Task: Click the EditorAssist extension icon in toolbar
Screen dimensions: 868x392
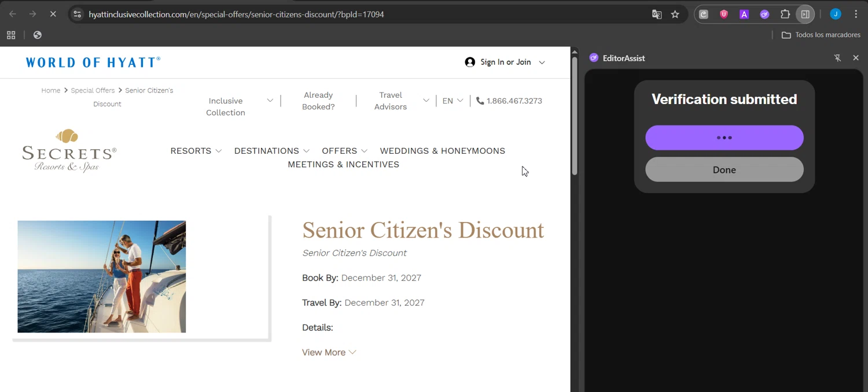Action: [x=764, y=14]
